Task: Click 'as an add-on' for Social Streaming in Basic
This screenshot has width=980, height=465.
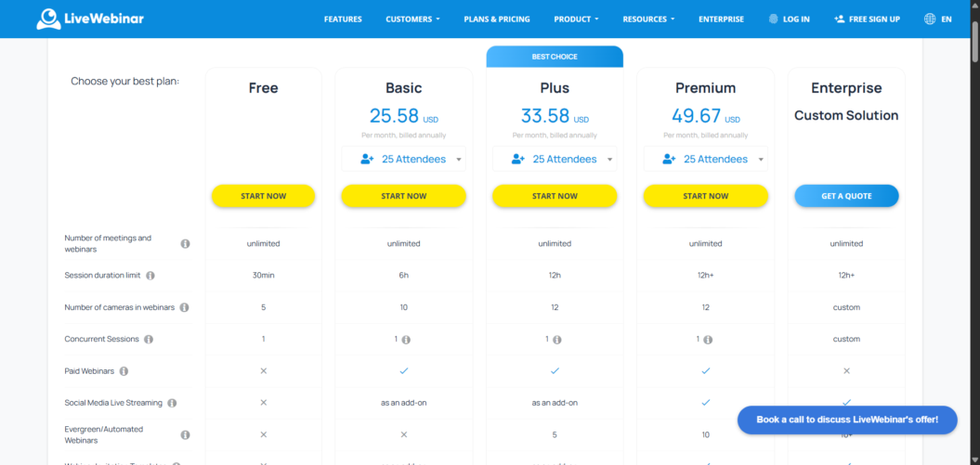Action: [x=404, y=403]
